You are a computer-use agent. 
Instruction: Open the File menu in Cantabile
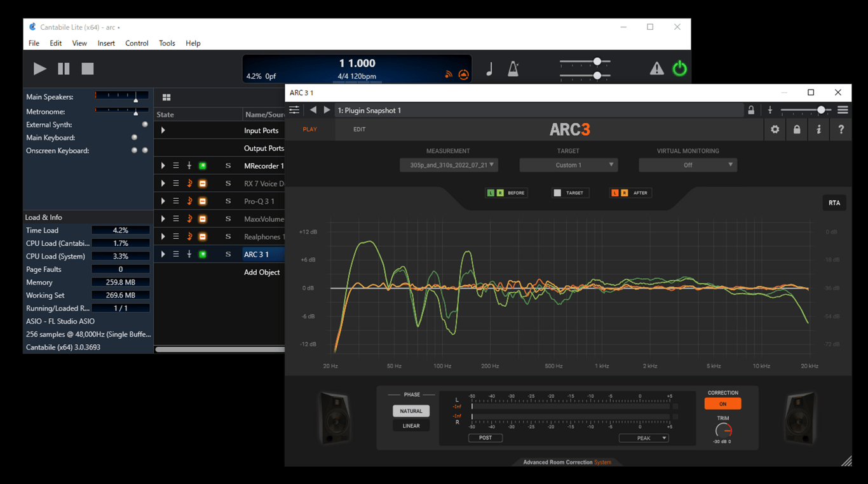(x=34, y=43)
